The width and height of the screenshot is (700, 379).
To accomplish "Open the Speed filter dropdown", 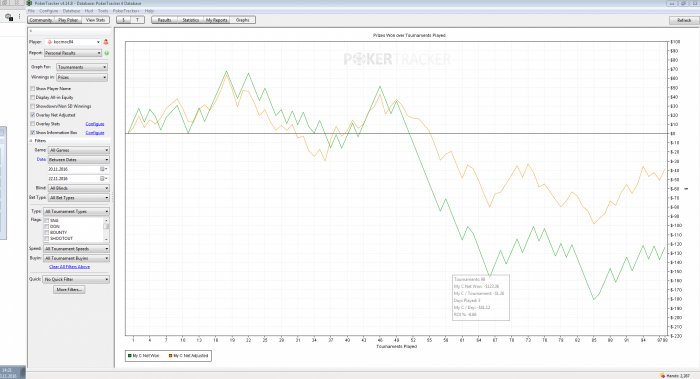I will click(76, 249).
